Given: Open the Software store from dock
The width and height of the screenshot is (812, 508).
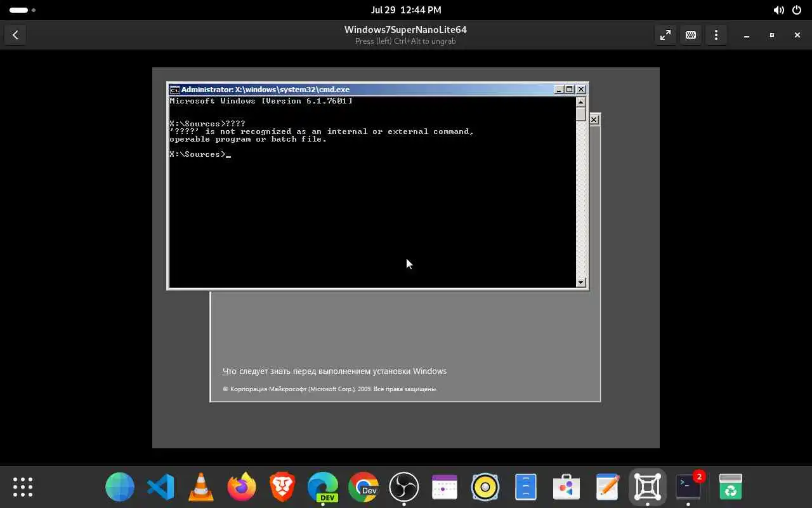Looking at the screenshot, I should pyautogui.click(x=566, y=487).
